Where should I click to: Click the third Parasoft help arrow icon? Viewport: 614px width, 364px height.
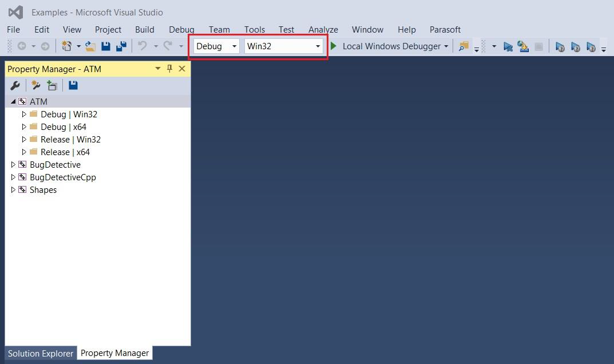591,46
